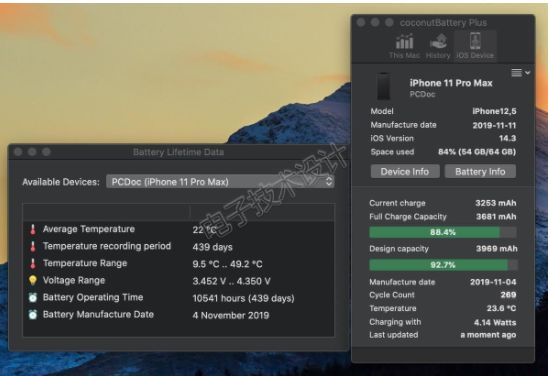Click the 2019-11-11 manufacture date value
The image size is (550, 376).
point(494,125)
